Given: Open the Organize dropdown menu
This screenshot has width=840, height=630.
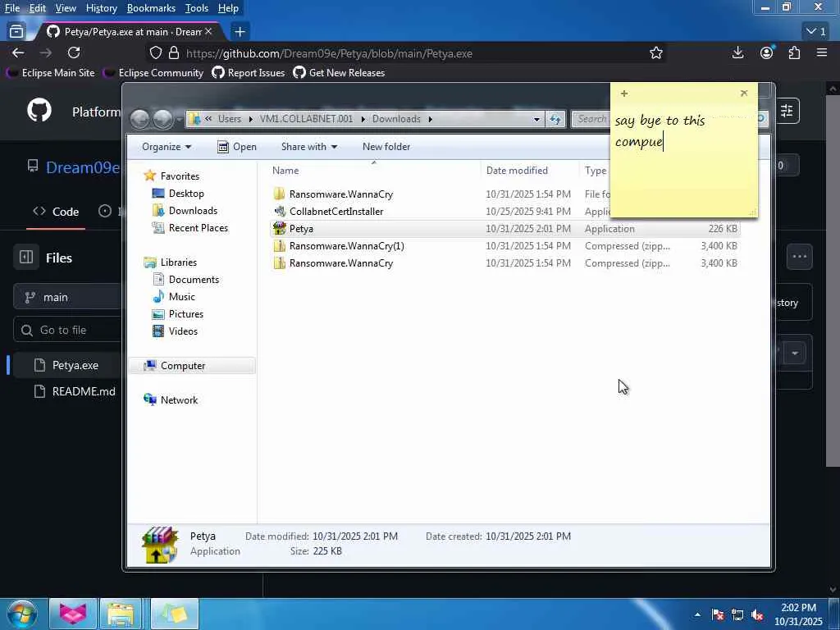Looking at the screenshot, I should (166, 147).
